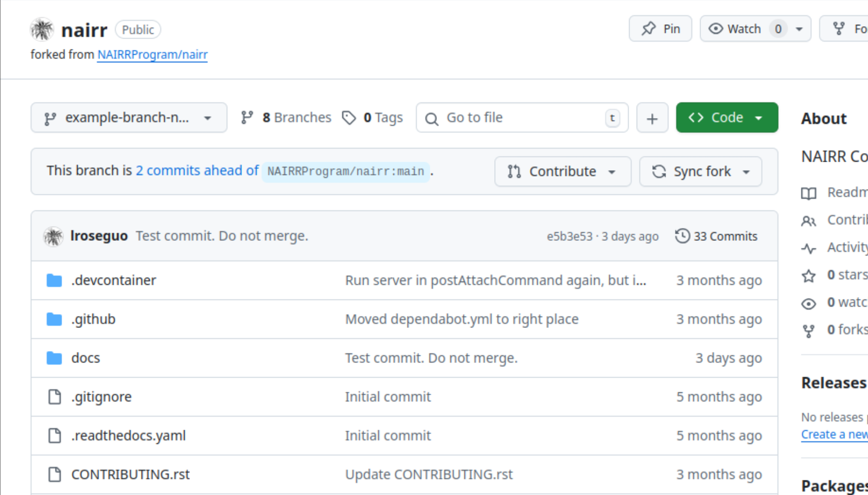Open the green Code dropdown
This screenshot has width=868, height=495.
727,118
